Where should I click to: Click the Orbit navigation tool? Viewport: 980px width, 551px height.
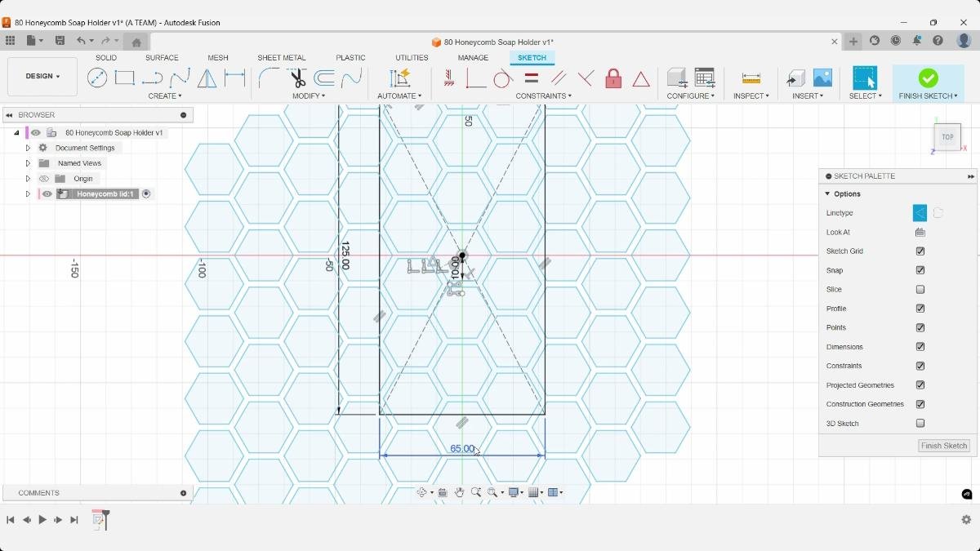pyautogui.click(x=422, y=492)
